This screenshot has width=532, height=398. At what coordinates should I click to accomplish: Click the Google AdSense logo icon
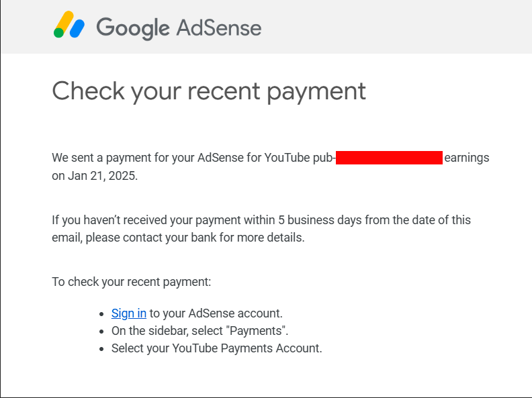[x=69, y=24]
